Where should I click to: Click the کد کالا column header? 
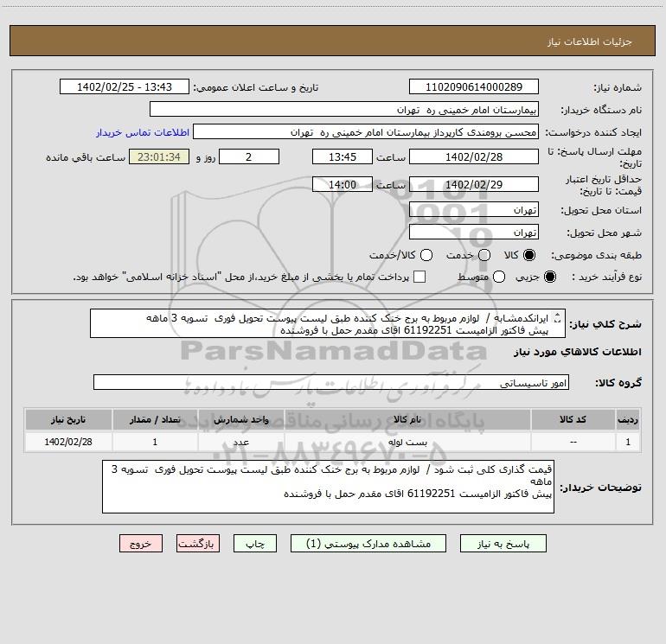point(573,419)
